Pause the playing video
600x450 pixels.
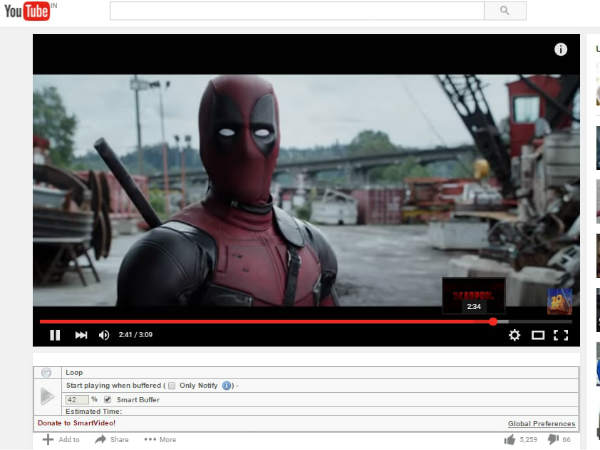pos(55,335)
